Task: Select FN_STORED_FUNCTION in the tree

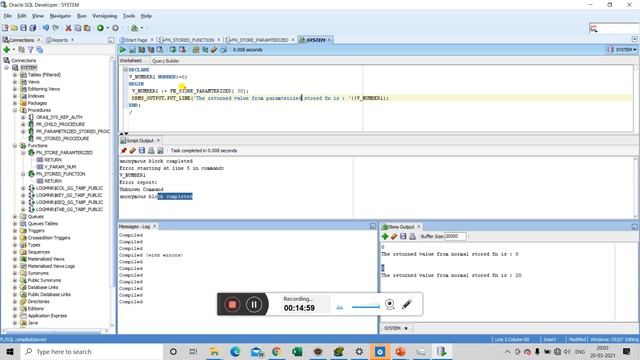Action: [x=60, y=174]
